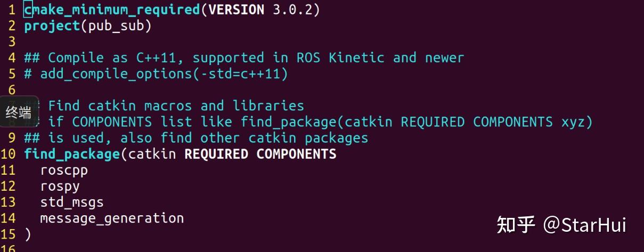Click the COMPONENTS keyword on line 10
644x252 pixels.
296,154
